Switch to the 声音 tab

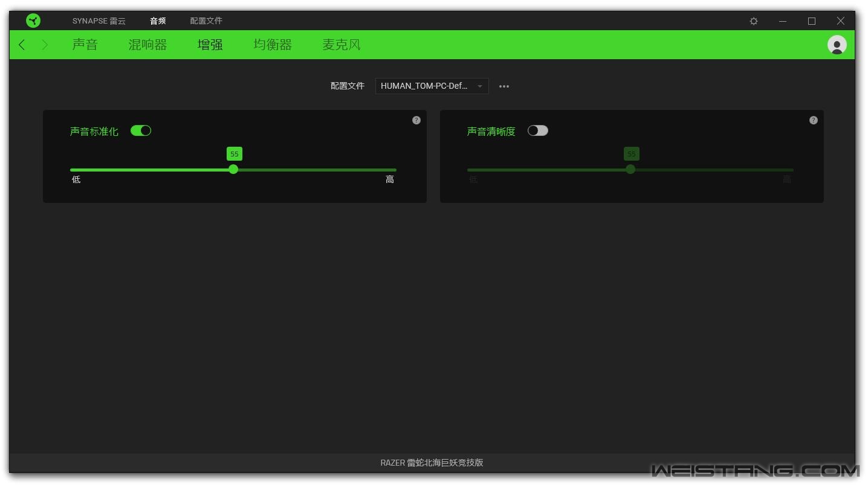click(x=85, y=45)
